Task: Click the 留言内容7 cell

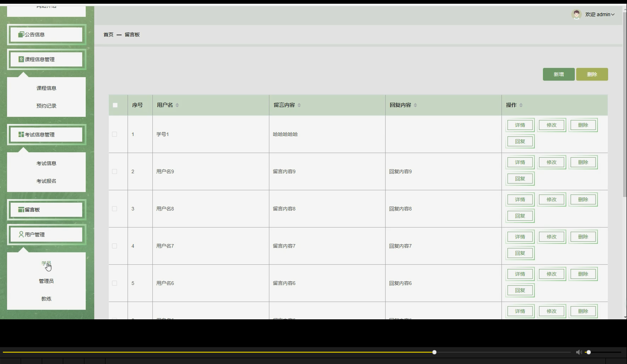Action: pos(327,246)
